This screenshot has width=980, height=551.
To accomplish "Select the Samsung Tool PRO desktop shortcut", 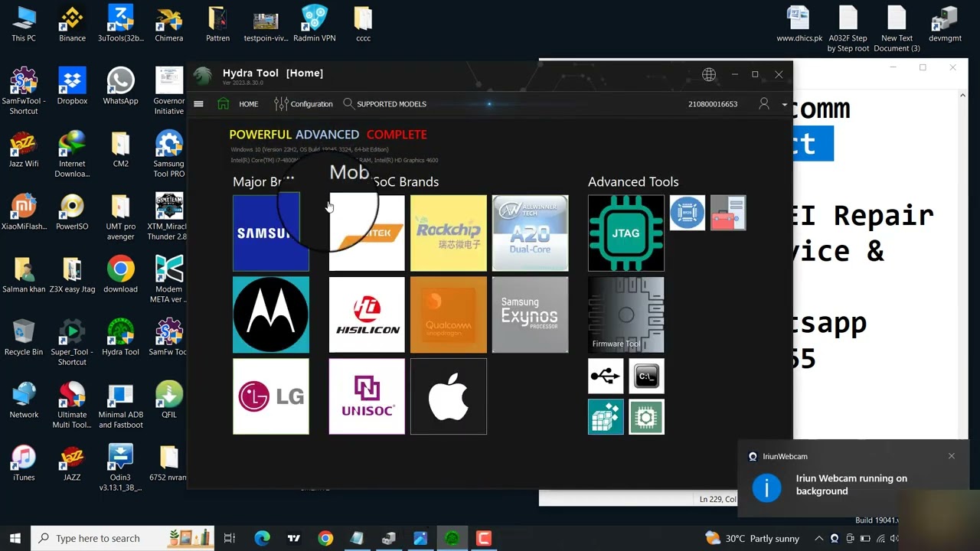I will coord(169,154).
